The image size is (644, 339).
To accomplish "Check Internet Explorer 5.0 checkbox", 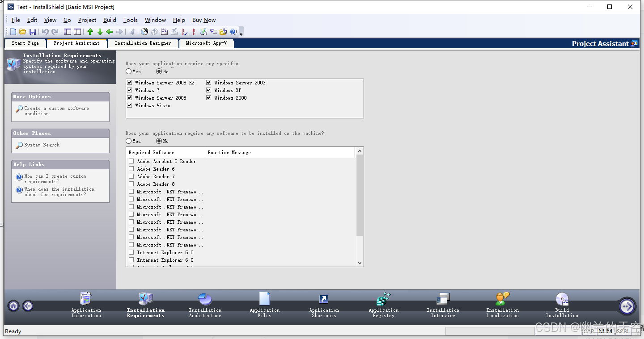I will pos(131,252).
